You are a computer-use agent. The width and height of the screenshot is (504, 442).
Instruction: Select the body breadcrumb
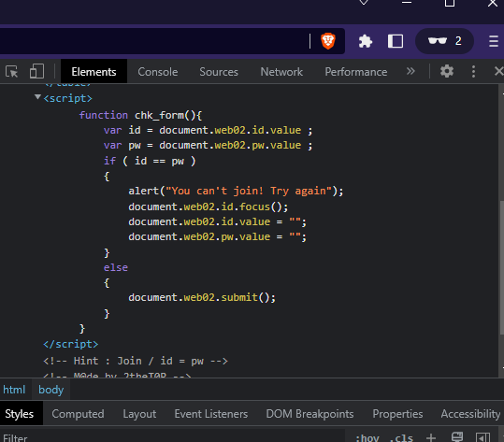coord(50,390)
